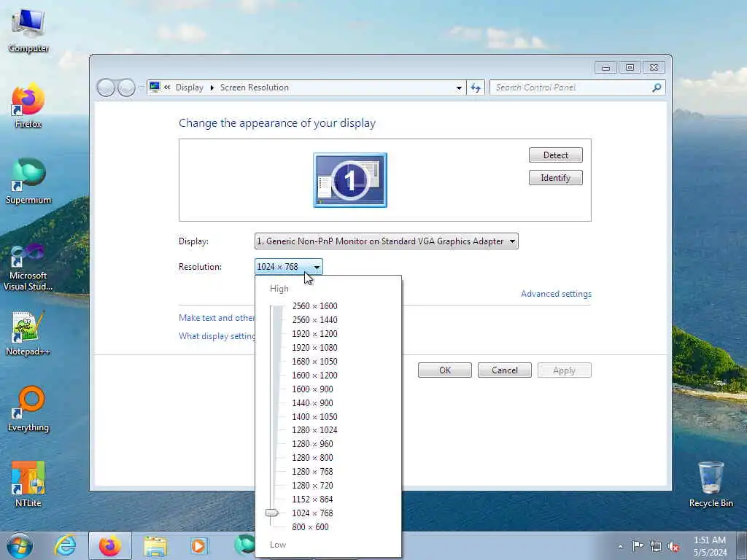Choose 800 × 600 resolution
Screen dimensions: 747x560
coord(310,526)
